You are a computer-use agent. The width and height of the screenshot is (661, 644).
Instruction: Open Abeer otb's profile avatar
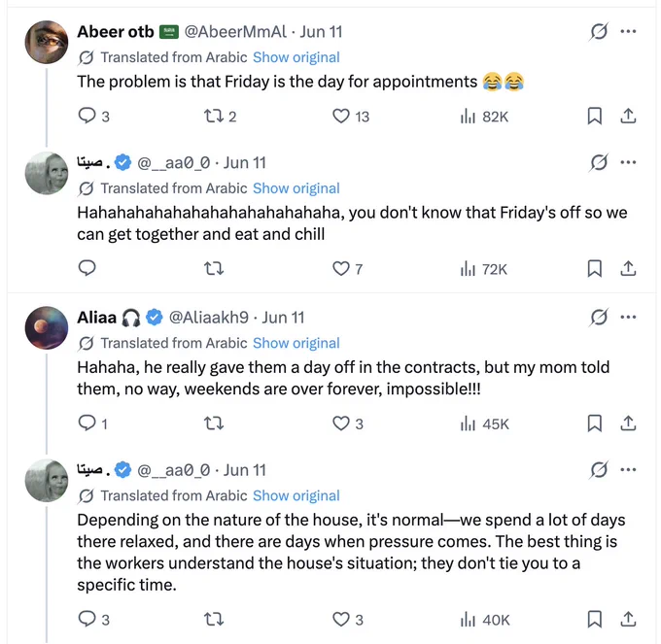[x=47, y=42]
